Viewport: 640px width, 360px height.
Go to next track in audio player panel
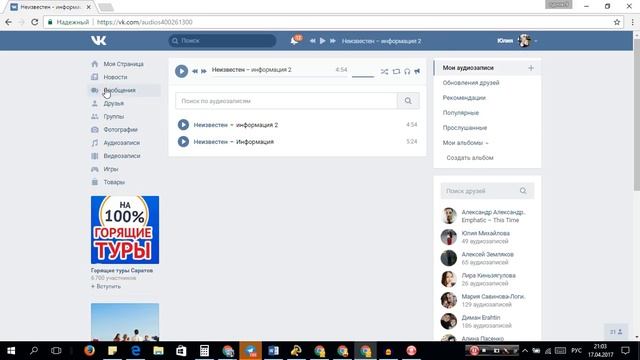coord(204,71)
